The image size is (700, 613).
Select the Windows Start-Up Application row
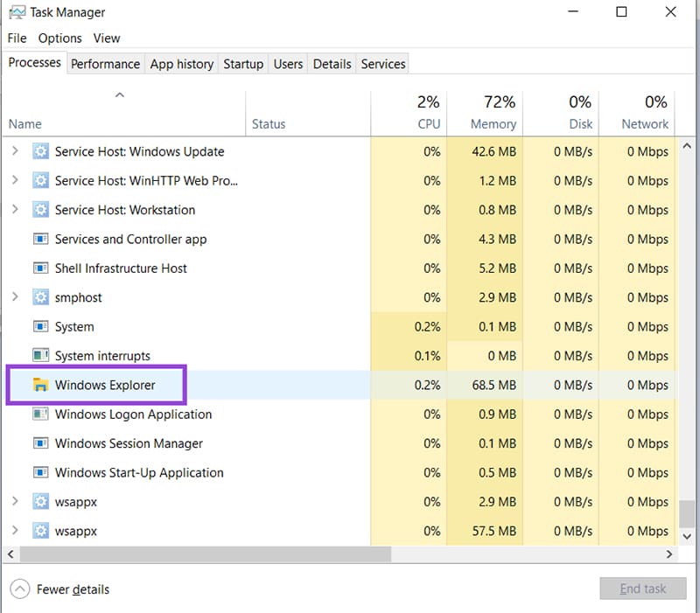pyautogui.click(x=340, y=472)
